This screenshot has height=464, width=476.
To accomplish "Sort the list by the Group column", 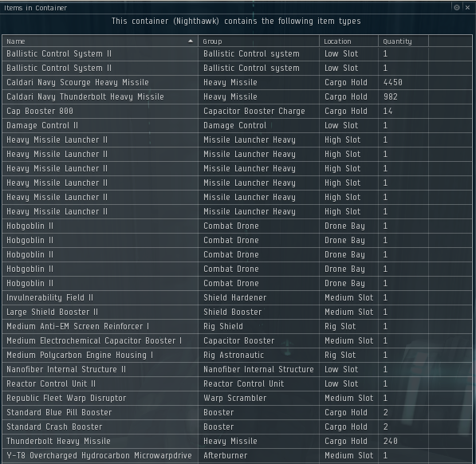I will pyautogui.click(x=258, y=41).
